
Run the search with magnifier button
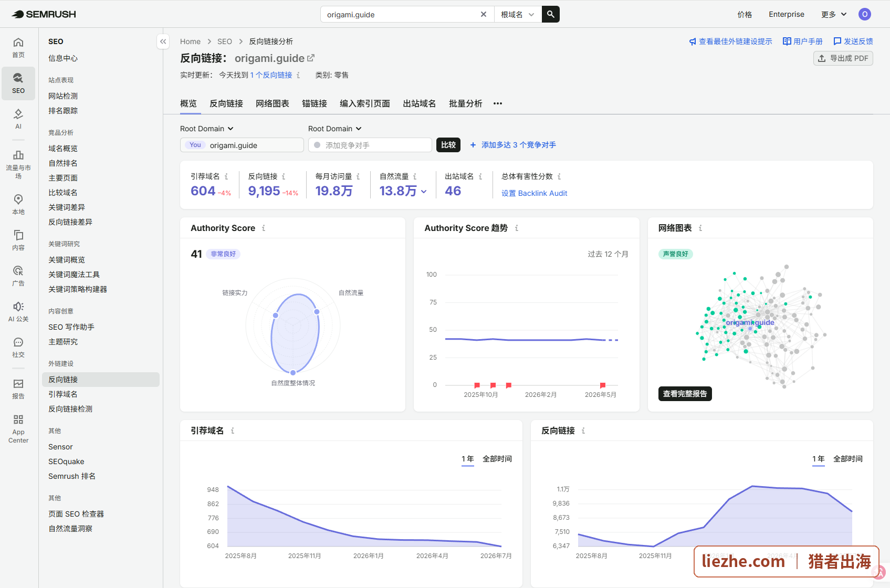coord(550,14)
